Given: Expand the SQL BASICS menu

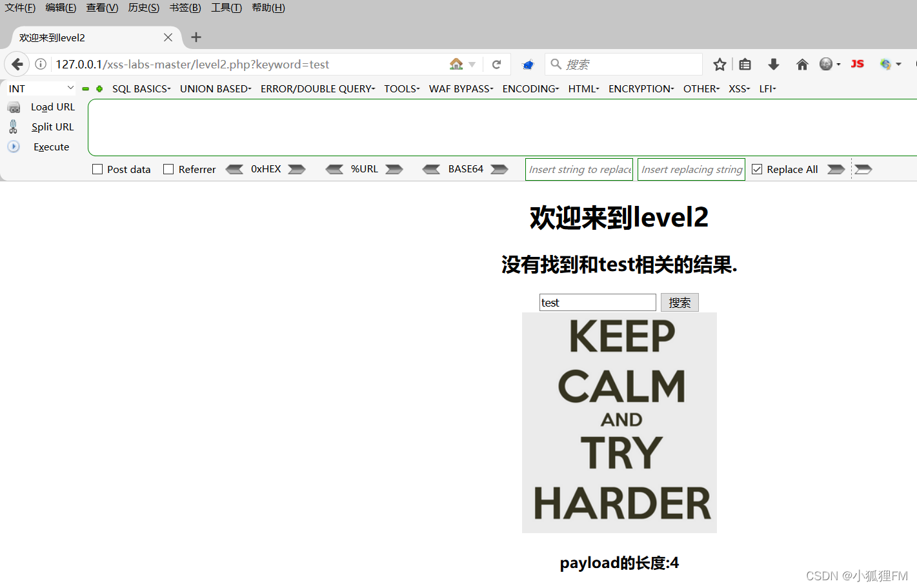Looking at the screenshot, I should click(x=141, y=89).
